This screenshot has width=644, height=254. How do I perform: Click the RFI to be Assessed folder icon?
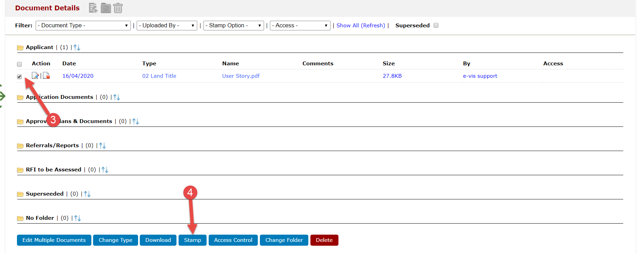[x=20, y=170]
